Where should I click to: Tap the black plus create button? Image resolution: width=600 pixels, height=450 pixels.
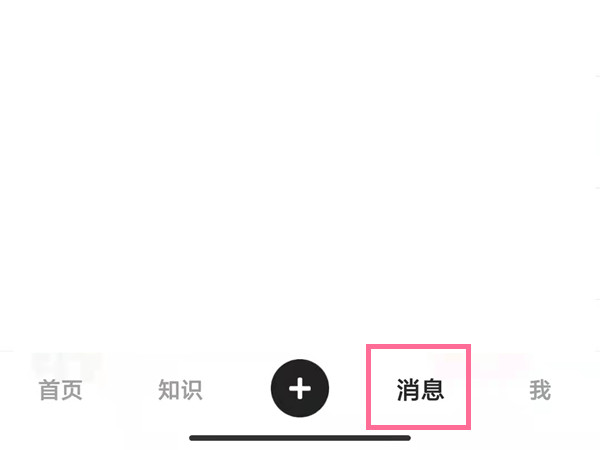[300, 388]
